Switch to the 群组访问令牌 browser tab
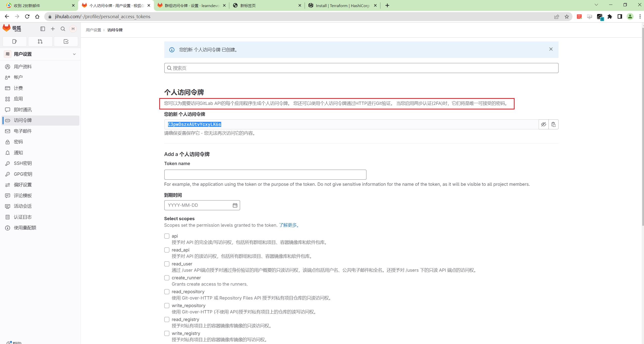The width and height of the screenshot is (644, 344). point(191,6)
